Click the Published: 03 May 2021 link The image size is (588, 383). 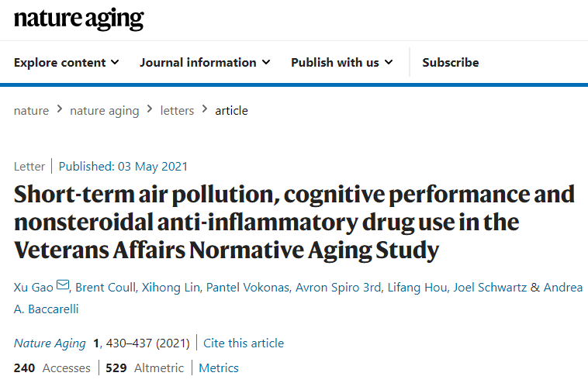[x=123, y=167]
